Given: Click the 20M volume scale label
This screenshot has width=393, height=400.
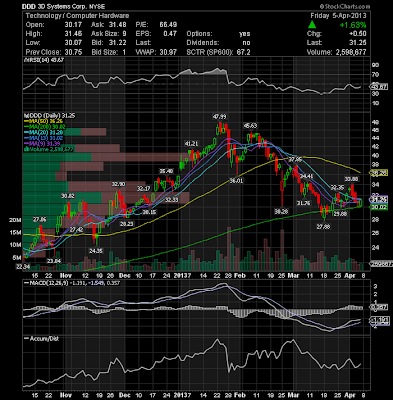Looking at the screenshot, I should 15,220.
